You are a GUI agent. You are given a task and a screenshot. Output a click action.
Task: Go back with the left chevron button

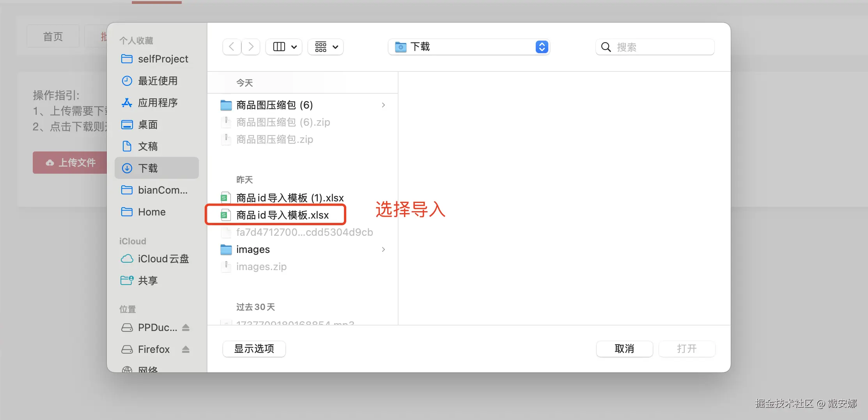(232, 47)
